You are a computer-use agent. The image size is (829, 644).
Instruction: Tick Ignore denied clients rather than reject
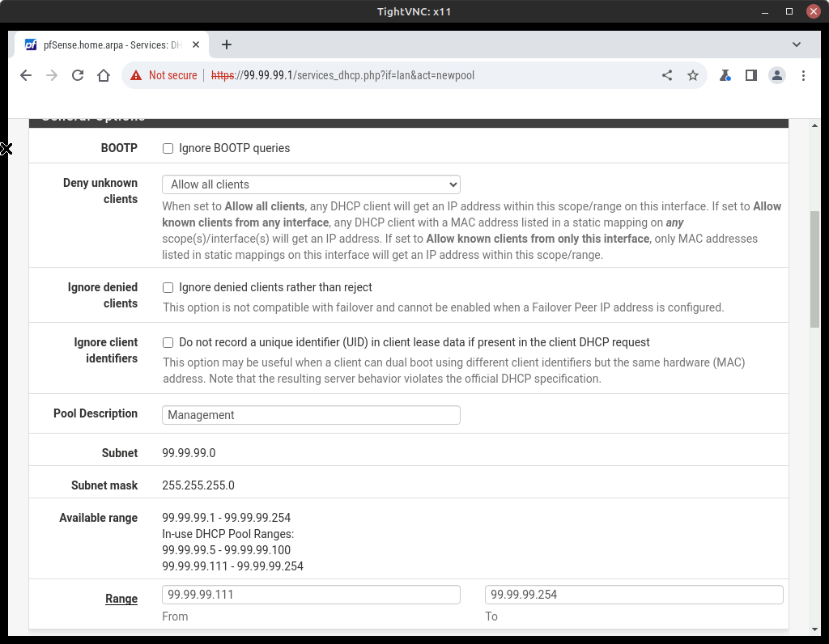point(168,287)
